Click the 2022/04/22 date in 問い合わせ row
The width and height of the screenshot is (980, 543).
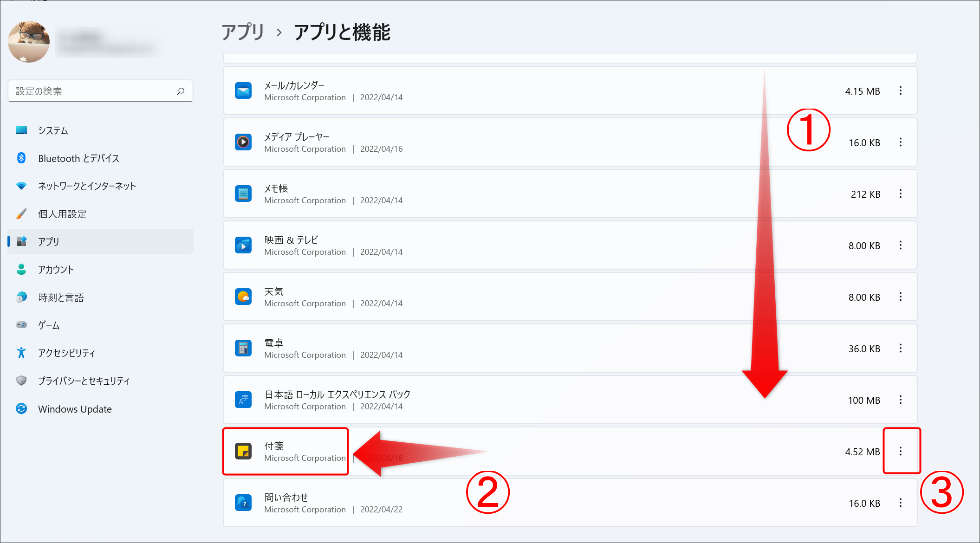pyautogui.click(x=382, y=510)
